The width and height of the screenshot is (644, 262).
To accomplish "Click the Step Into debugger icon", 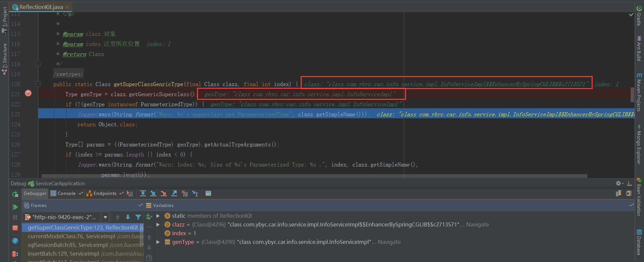I will coord(153,193).
